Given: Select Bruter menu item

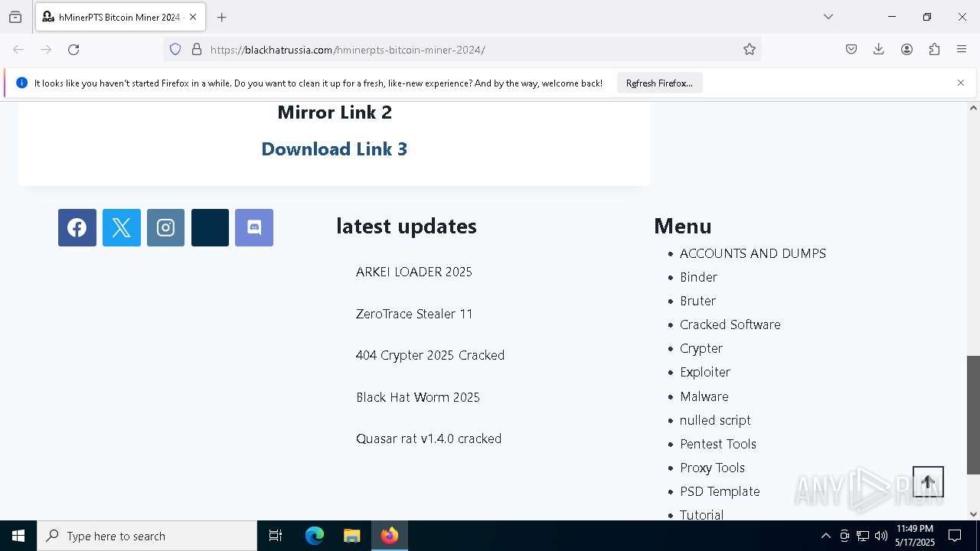Looking at the screenshot, I should click(x=697, y=301).
